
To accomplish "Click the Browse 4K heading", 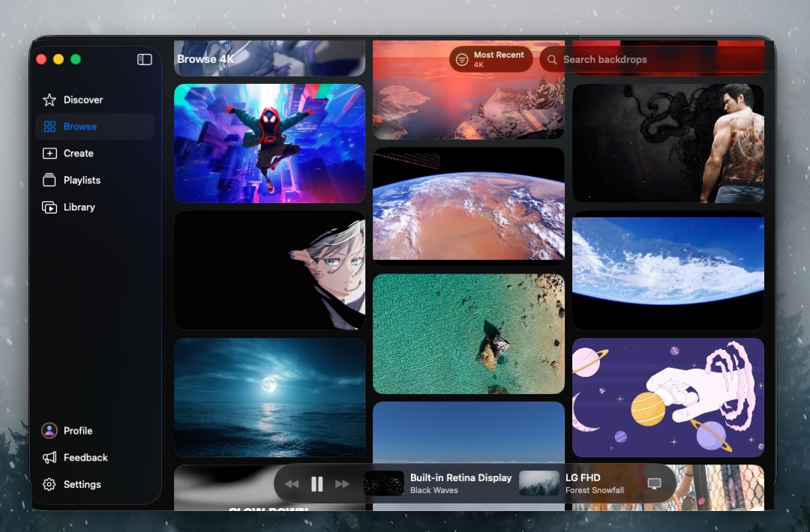I will [x=205, y=59].
